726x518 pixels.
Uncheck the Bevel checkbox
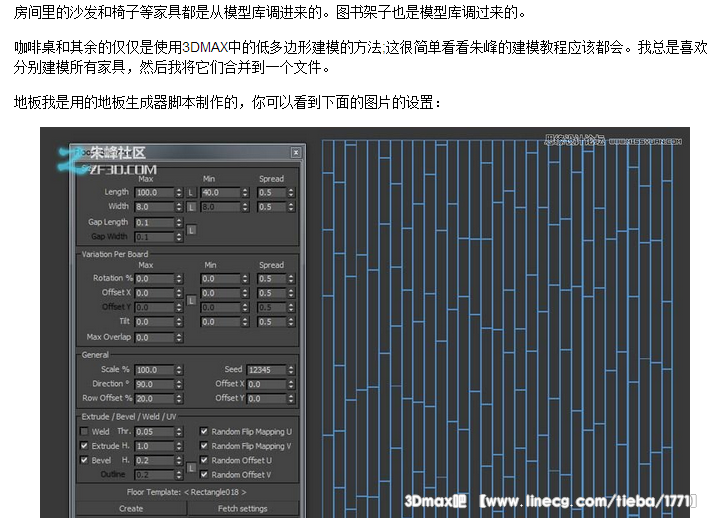point(84,460)
